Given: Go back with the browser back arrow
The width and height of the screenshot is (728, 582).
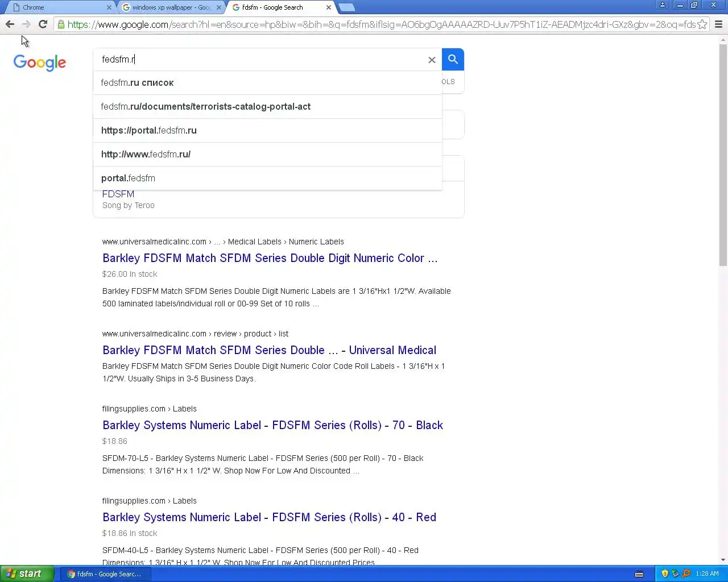Looking at the screenshot, I should [10, 24].
